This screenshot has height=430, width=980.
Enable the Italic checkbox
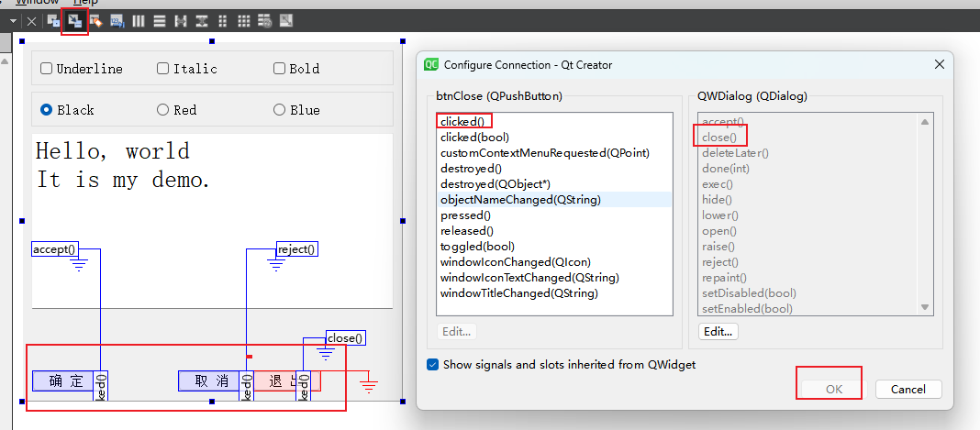[x=162, y=69]
